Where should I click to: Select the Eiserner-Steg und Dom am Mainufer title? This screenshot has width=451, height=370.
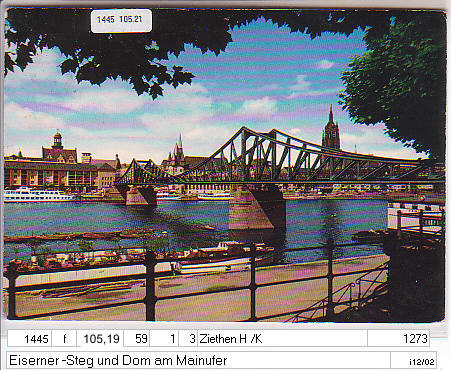pyautogui.click(x=118, y=360)
